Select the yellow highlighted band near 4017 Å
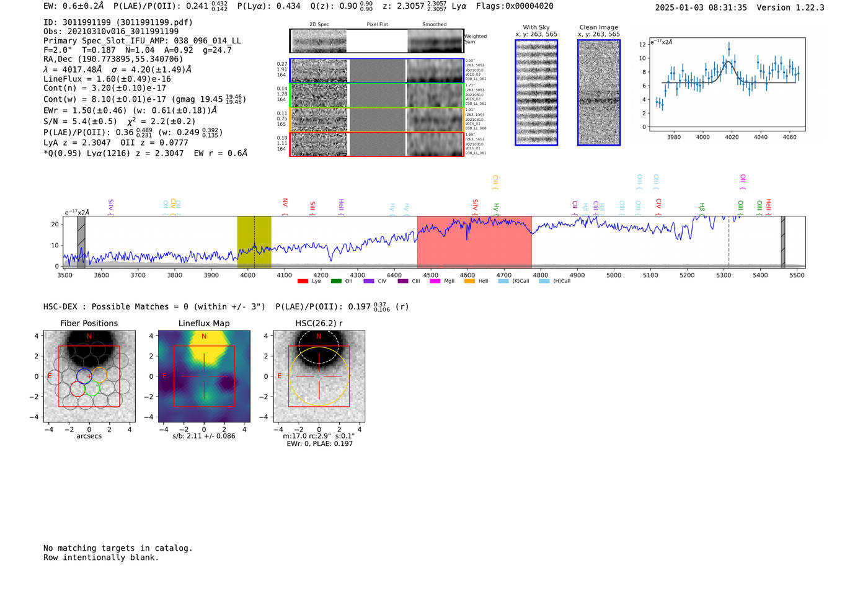 coord(254,242)
